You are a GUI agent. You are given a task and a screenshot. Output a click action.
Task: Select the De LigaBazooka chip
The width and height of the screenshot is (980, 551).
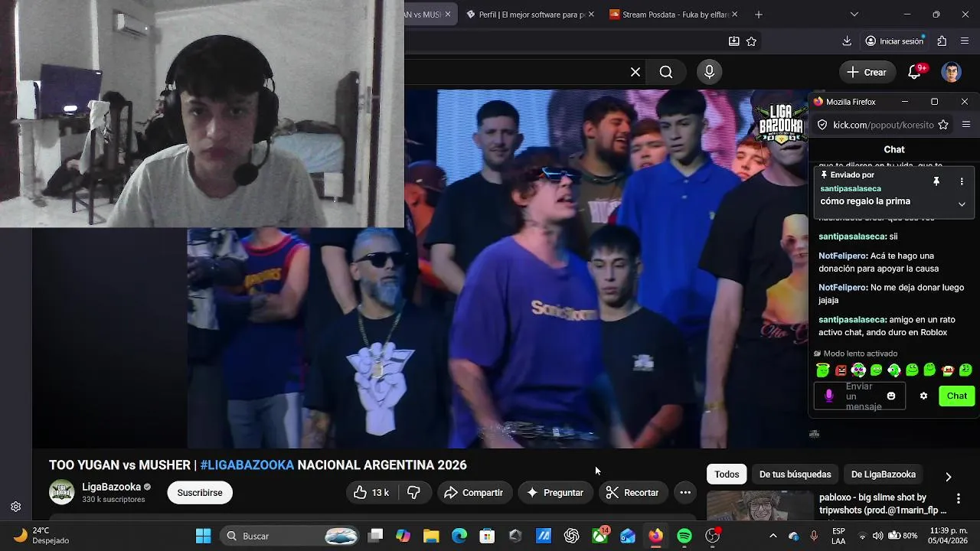pyautogui.click(x=883, y=474)
